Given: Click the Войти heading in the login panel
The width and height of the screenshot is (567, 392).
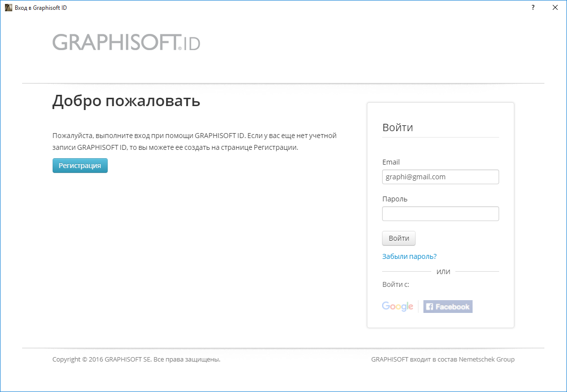Looking at the screenshot, I should coord(397,128).
